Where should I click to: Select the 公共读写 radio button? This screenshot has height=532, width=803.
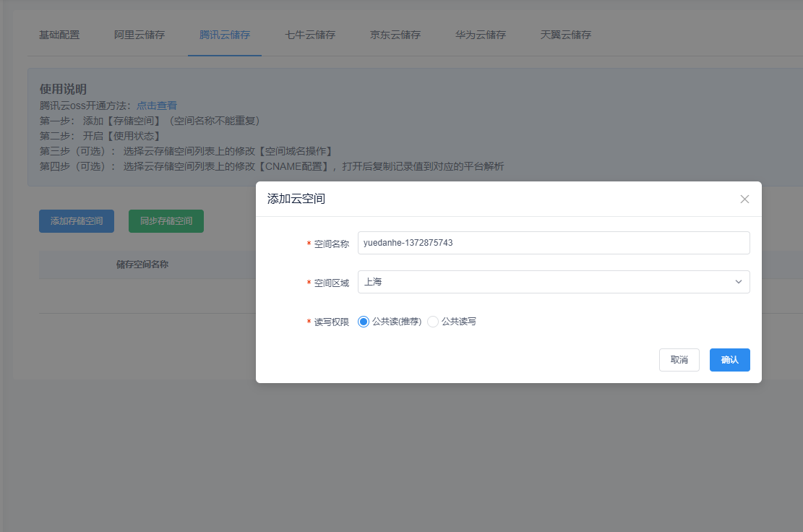[433, 322]
